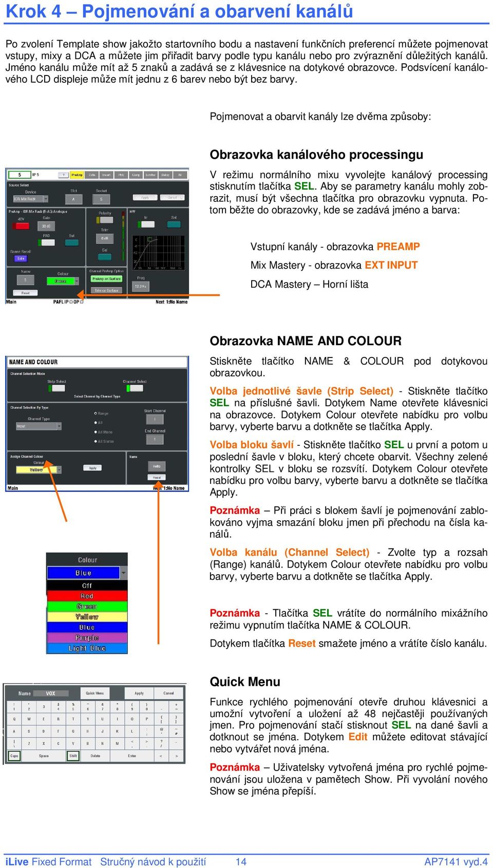
Task: Open the Colour dropdown showing Green
Action: (63, 281)
